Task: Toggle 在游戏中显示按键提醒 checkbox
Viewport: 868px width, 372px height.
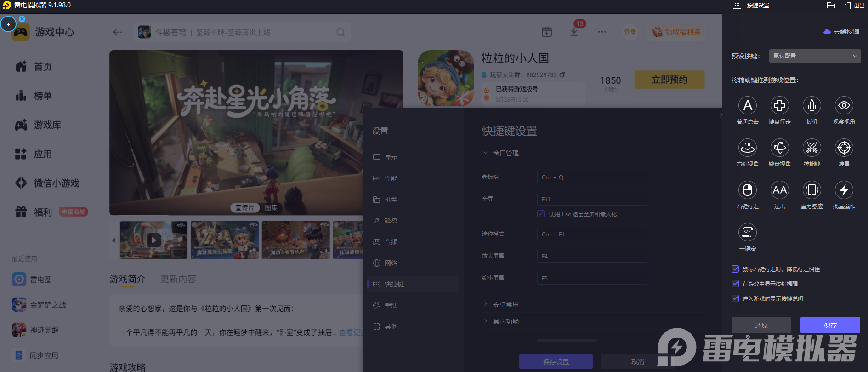Action: pos(735,284)
